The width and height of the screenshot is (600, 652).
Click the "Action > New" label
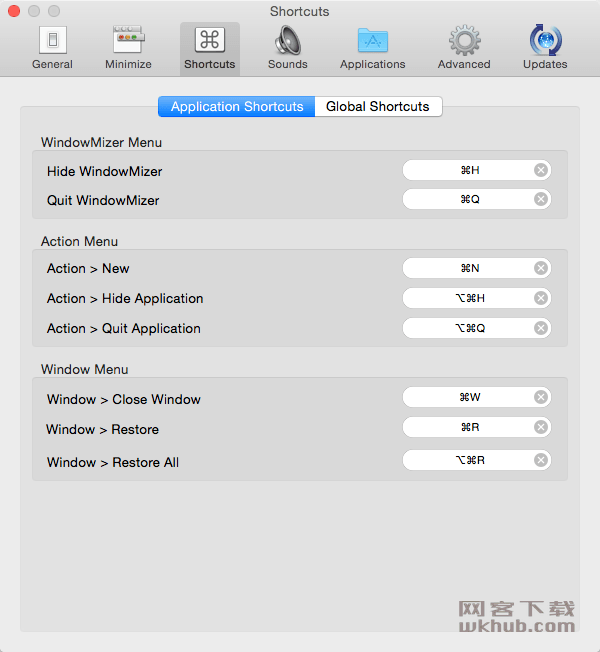[x=88, y=269]
